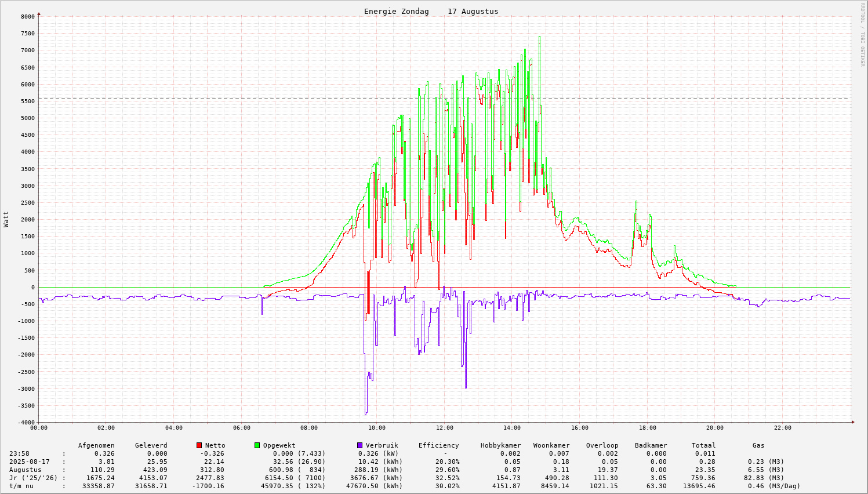Select the 12:00 time axis label
Viewport: 868px width, 494px height.
(444, 428)
